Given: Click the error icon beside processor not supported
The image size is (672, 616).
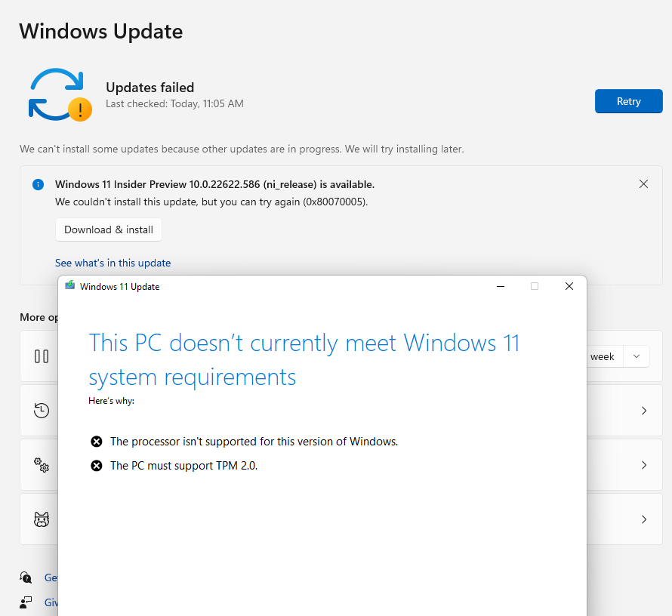Looking at the screenshot, I should pyautogui.click(x=97, y=441).
